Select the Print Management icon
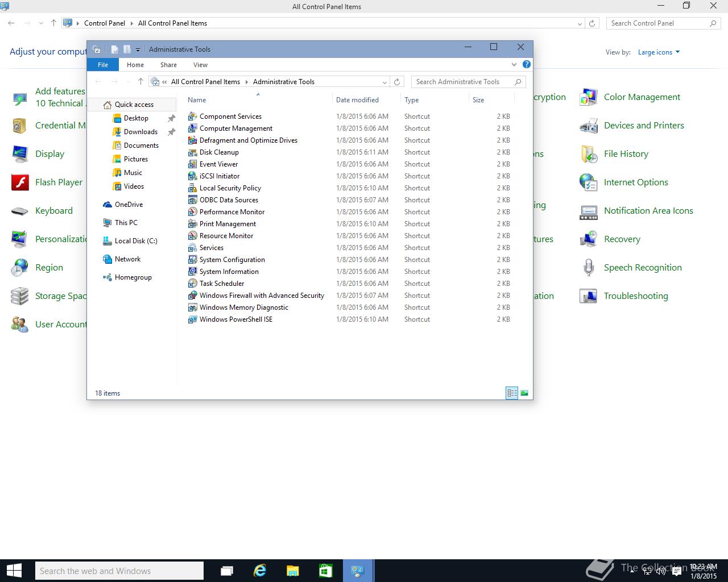 tap(192, 223)
